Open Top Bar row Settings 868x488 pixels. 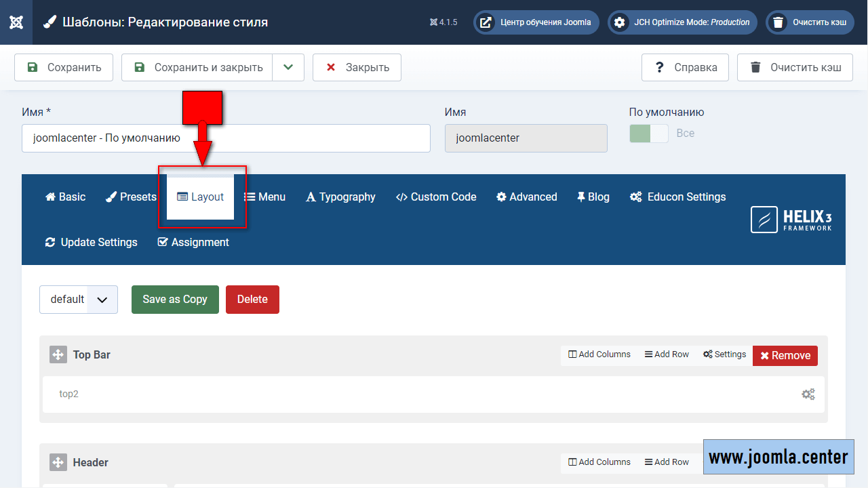[724, 354]
